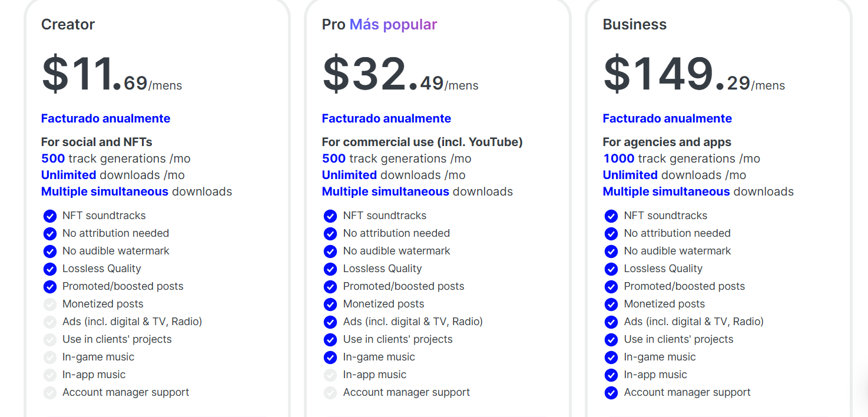This screenshot has width=868, height=417.
Task: Click Business plan "Facturado anualmente" link
Action: pyautogui.click(x=667, y=118)
